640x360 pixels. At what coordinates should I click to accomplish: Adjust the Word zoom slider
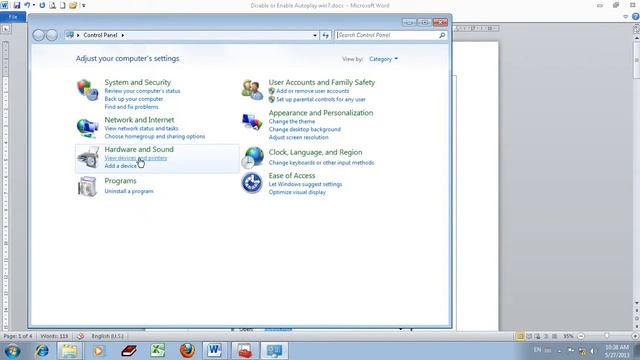click(607, 336)
